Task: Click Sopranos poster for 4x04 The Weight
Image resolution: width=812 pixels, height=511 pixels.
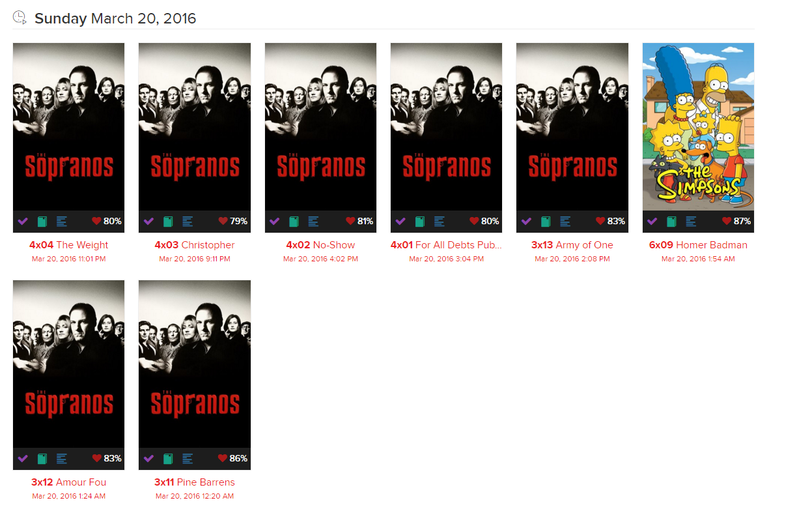Action: coord(69,126)
